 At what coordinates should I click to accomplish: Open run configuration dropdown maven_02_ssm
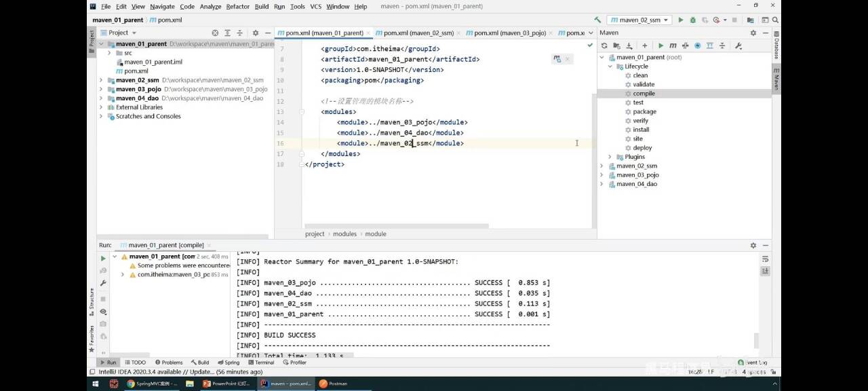pyautogui.click(x=639, y=20)
